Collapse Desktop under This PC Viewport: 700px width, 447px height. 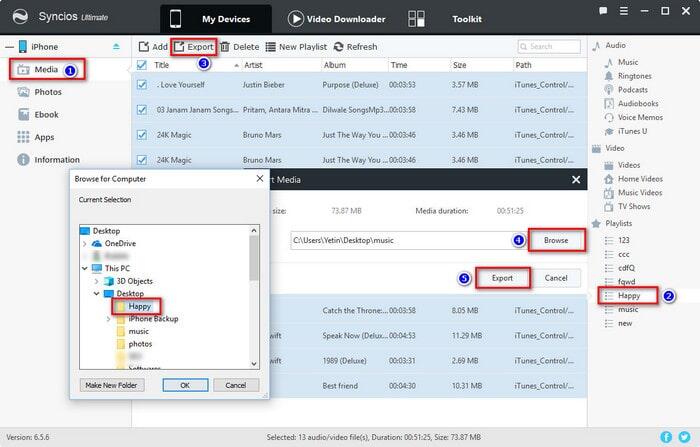(x=96, y=294)
